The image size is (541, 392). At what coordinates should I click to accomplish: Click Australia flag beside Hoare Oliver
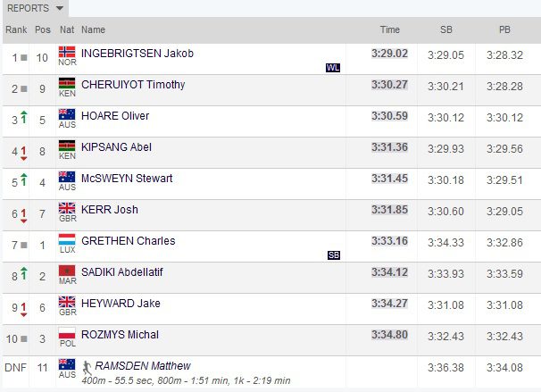pos(66,114)
